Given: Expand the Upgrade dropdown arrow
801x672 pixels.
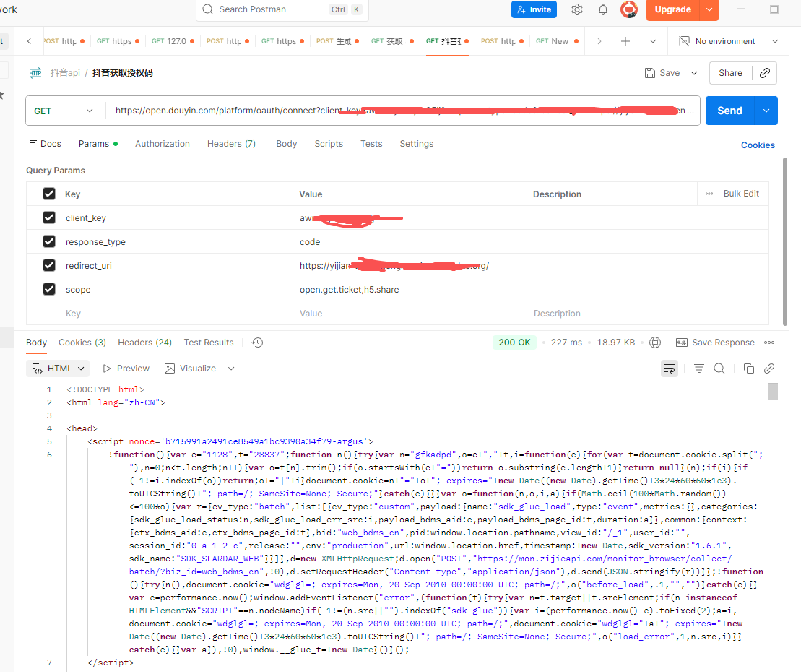Looking at the screenshot, I should (709, 9).
